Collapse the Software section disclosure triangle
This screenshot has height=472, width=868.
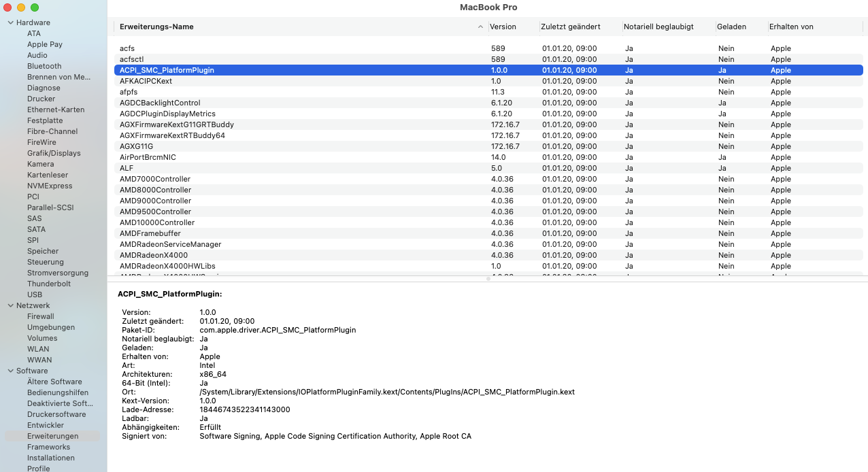(x=10, y=371)
